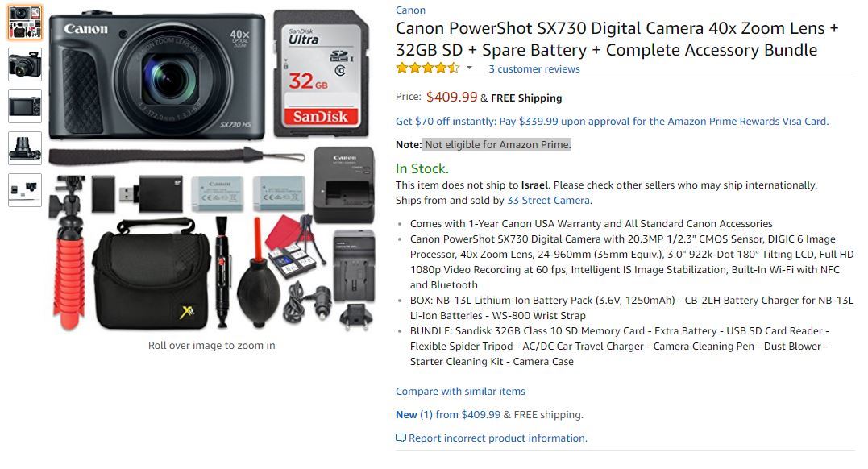The width and height of the screenshot is (868, 469).
Task: Open the Compare with similar items link
Action: pyautogui.click(x=460, y=392)
